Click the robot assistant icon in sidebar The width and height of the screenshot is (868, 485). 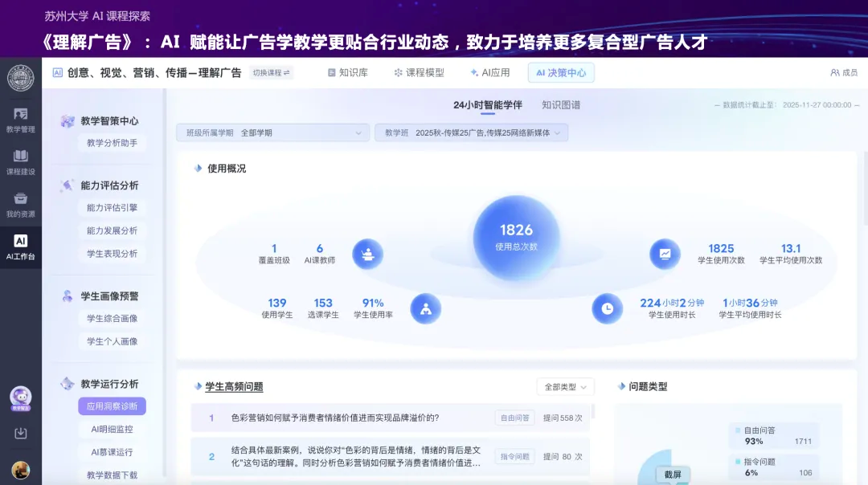coord(21,397)
